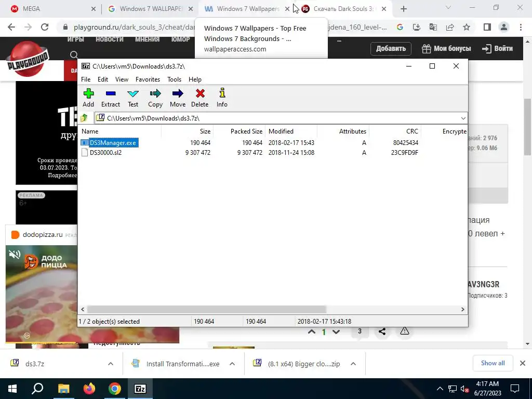
Task: Open a new browser tab
Action: [x=403, y=9]
